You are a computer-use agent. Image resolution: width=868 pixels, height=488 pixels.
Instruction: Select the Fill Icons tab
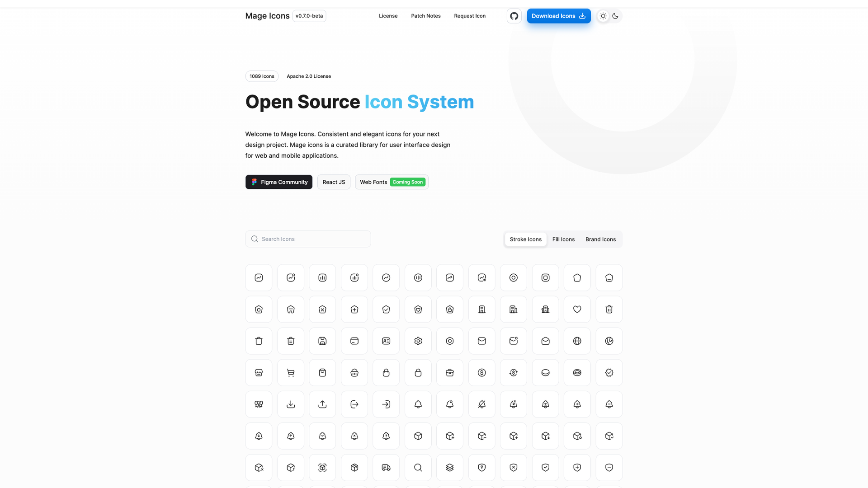tap(563, 239)
